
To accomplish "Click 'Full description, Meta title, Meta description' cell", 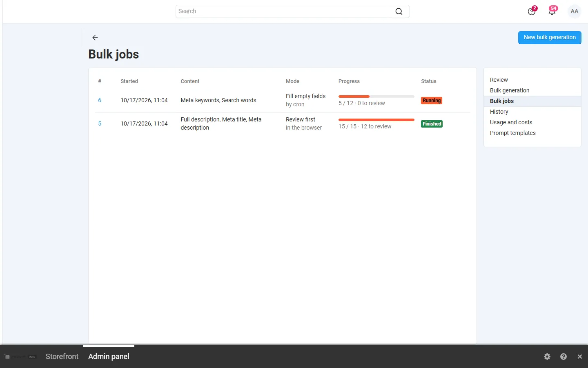I will (221, 123).
